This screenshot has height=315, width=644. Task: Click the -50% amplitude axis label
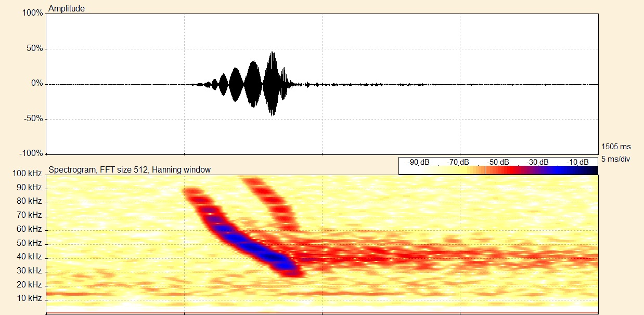(x=33, y=119)
